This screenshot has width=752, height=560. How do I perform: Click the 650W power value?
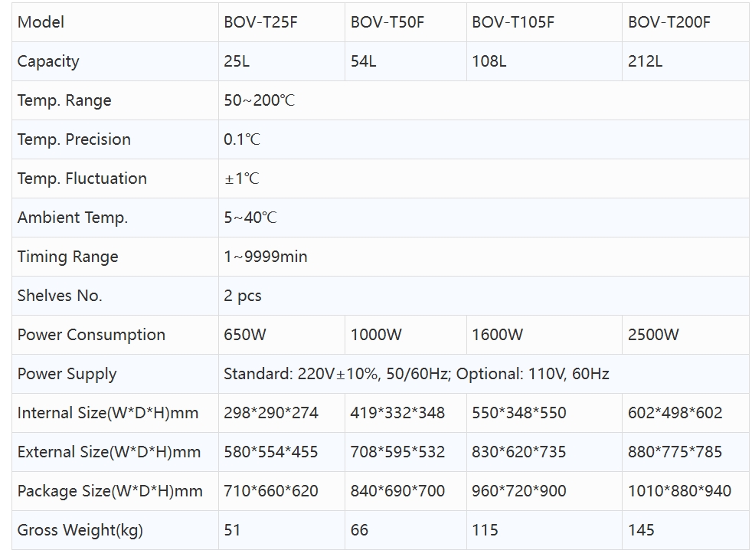[x=244, y=335]
